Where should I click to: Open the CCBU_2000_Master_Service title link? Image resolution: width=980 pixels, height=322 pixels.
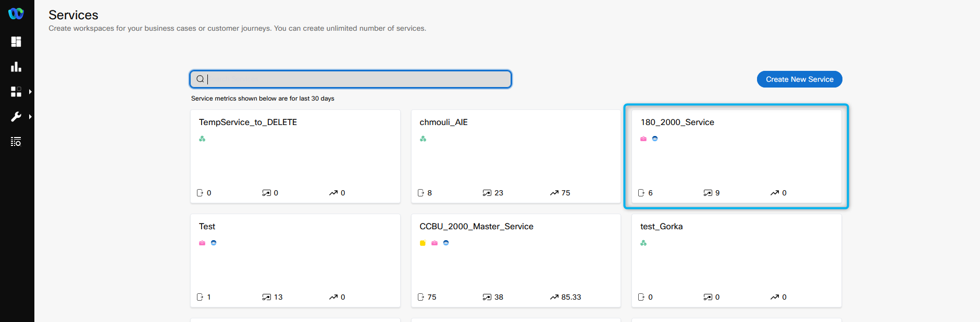[476, 227]
